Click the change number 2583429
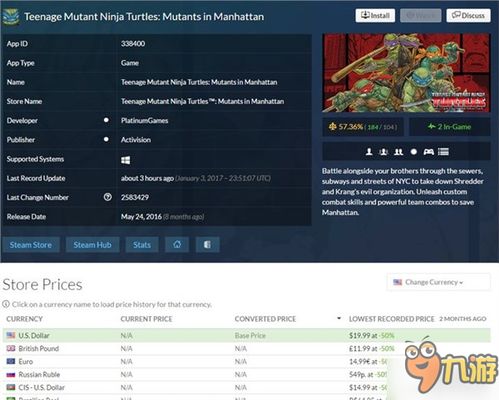Screen dimensions: 499x400 click(135, 197)
